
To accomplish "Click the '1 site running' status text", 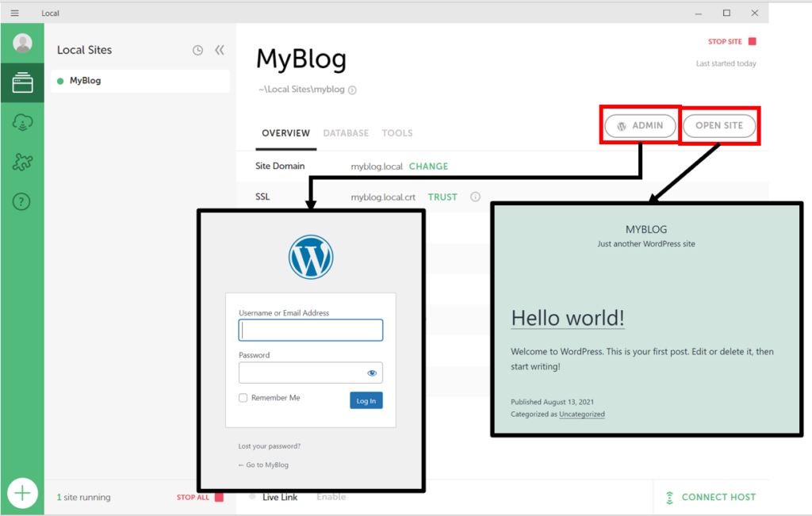I will pos(84,497).
